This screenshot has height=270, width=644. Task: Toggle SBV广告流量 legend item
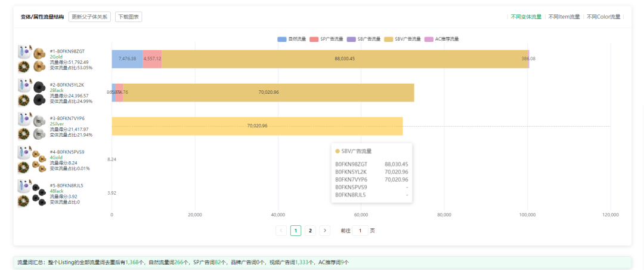pos(402,39)
